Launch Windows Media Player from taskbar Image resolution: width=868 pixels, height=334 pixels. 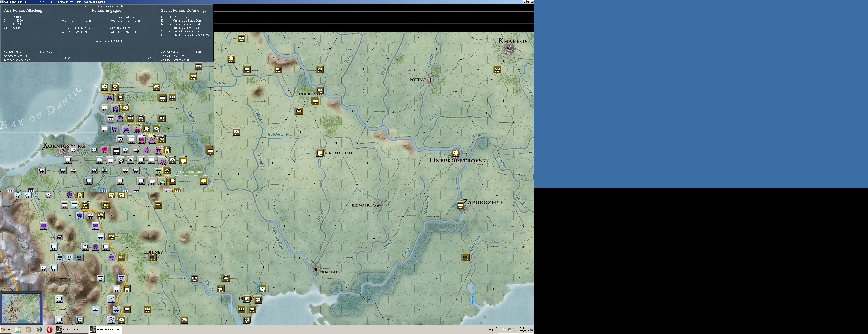[x=28, y=330]
